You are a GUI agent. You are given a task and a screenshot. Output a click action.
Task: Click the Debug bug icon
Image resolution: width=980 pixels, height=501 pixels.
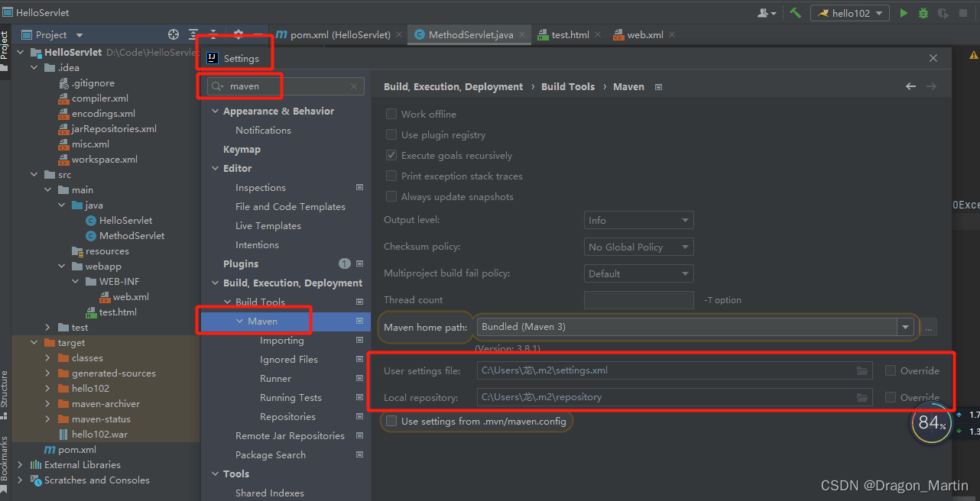point(923,13)
